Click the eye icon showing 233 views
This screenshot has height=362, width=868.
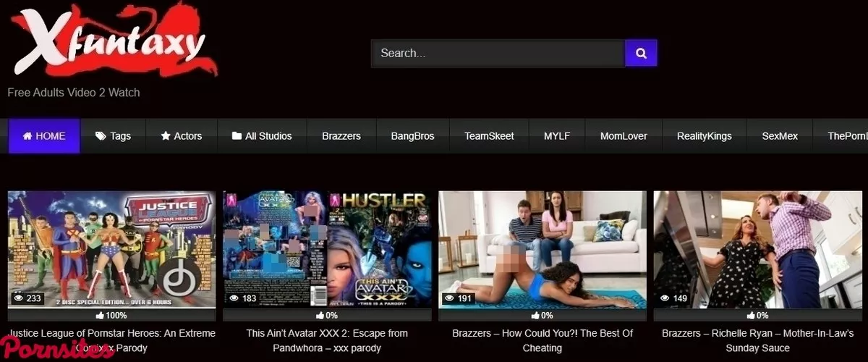19,298
